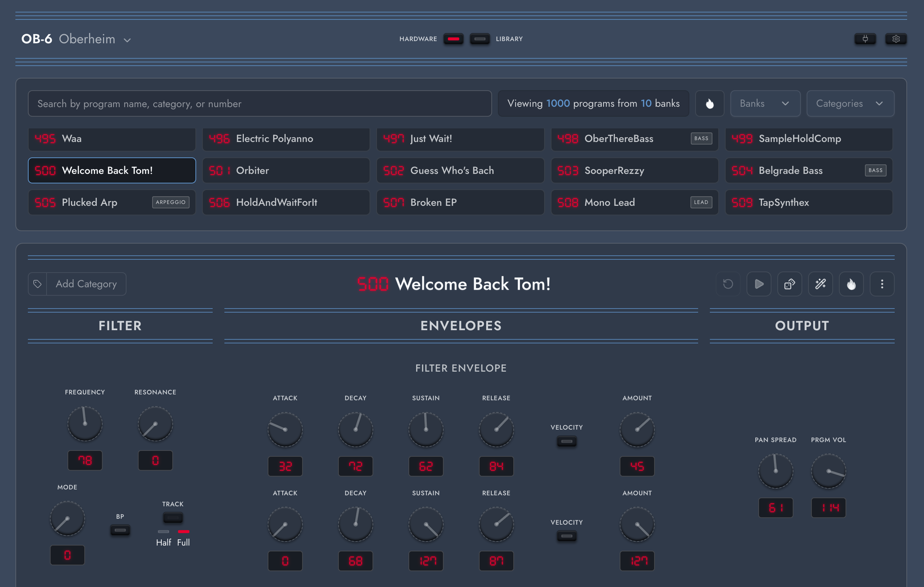This screenshot has height=587, width=924.
Task: Select program 509 TapSynthex
Action: point(809,202)
